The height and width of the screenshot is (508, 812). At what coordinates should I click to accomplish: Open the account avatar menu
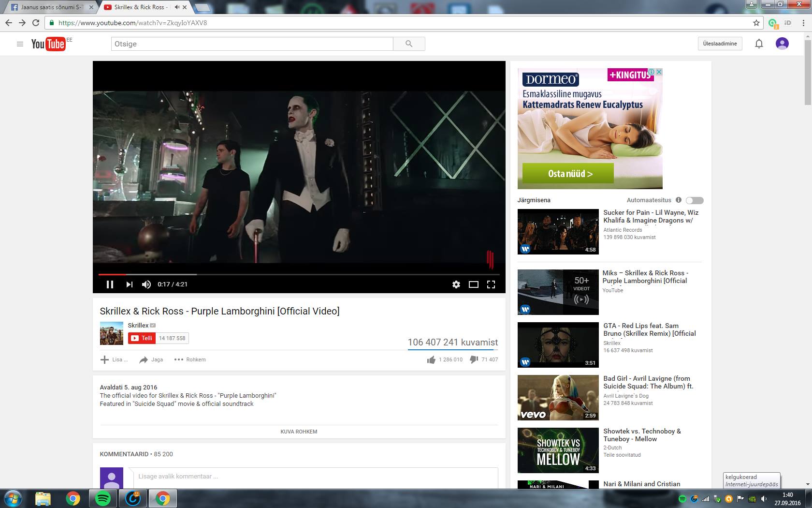click(x=782, y=44)
